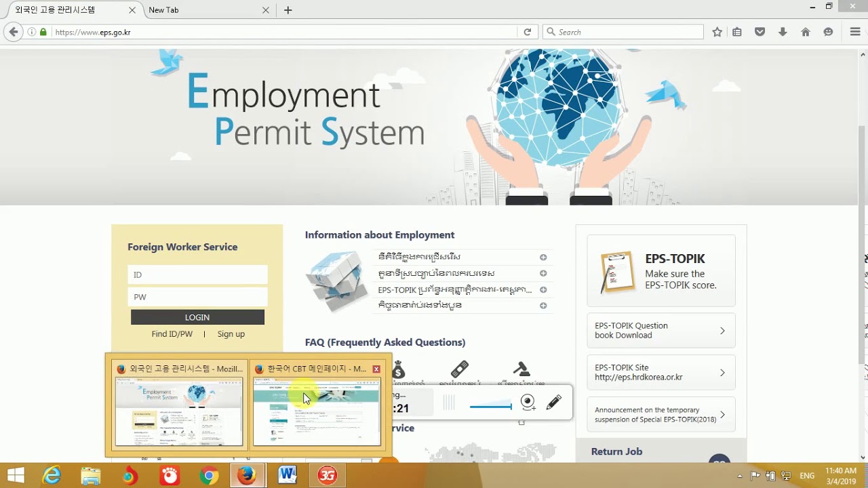Open site identity info icon in address bar
The width and height of the screenshot is (868, 488).
coord(32,32)
